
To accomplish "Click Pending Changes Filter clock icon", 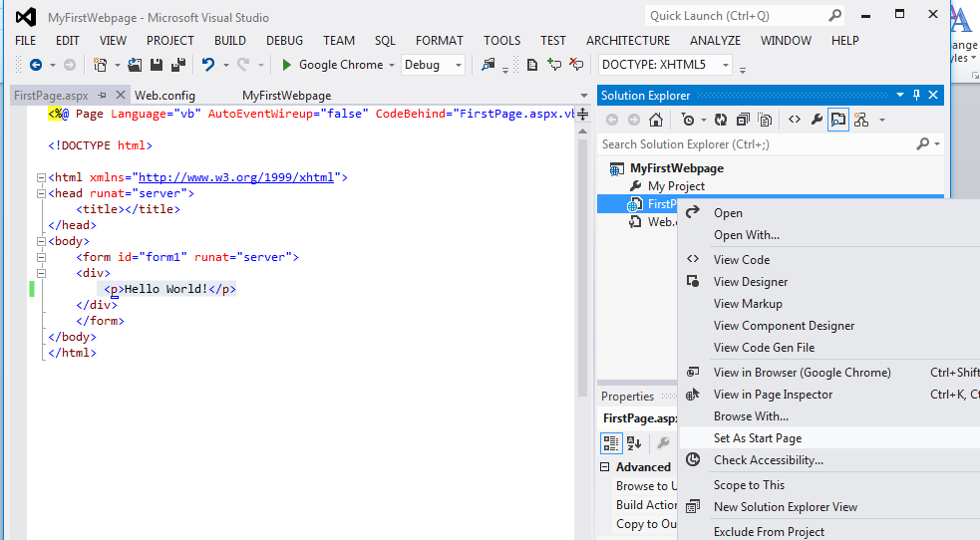I will 688,120.
